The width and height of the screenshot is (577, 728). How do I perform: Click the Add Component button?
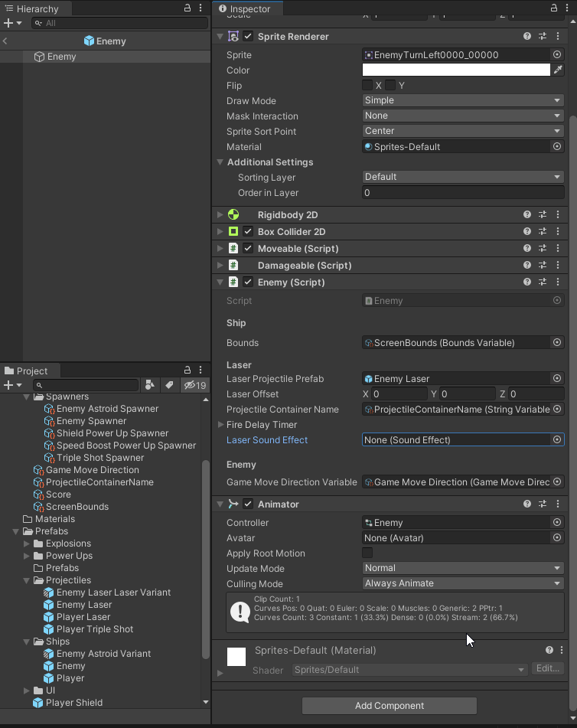[x=389, y=706]
